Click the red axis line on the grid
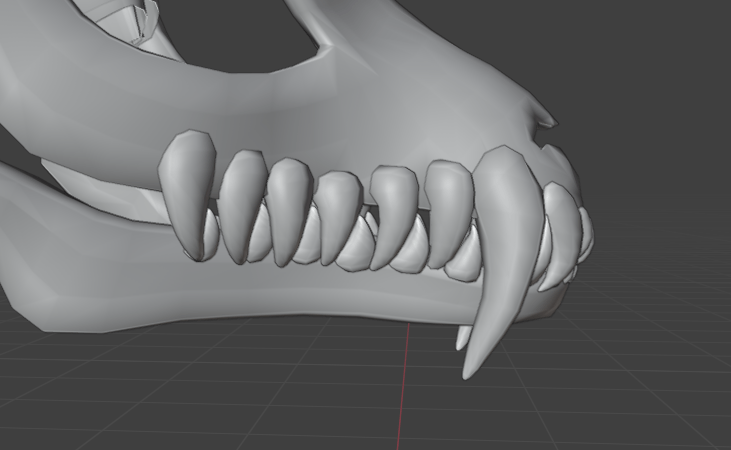 tap(406, 390)
